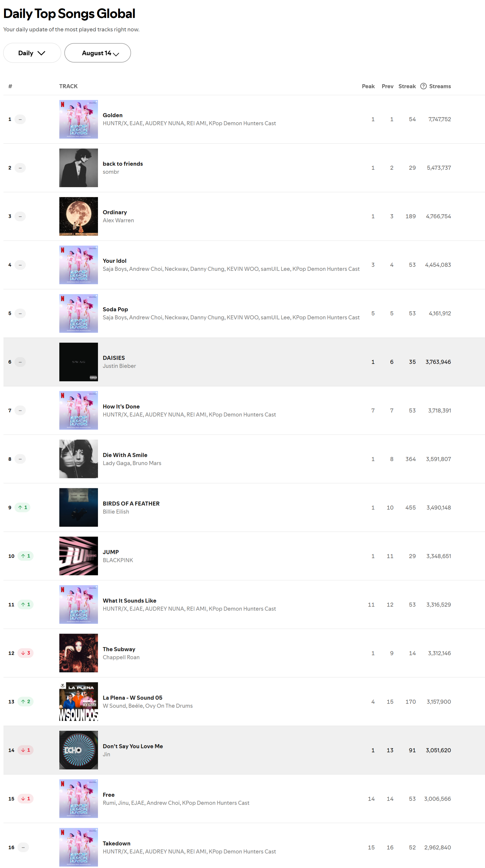
Task: Open the Daily frequency dropdown
Action: [x=32, y=53]
